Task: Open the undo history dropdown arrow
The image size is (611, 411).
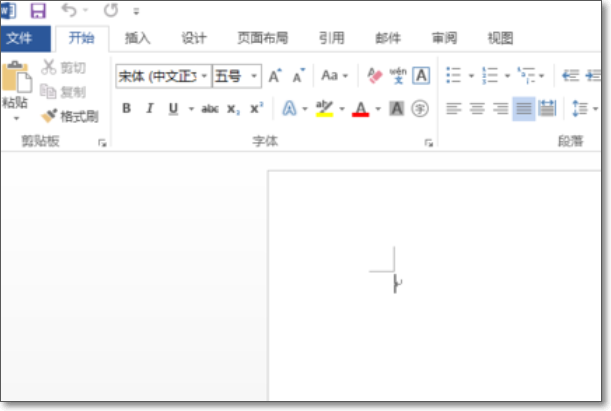Action: point(86,11)
